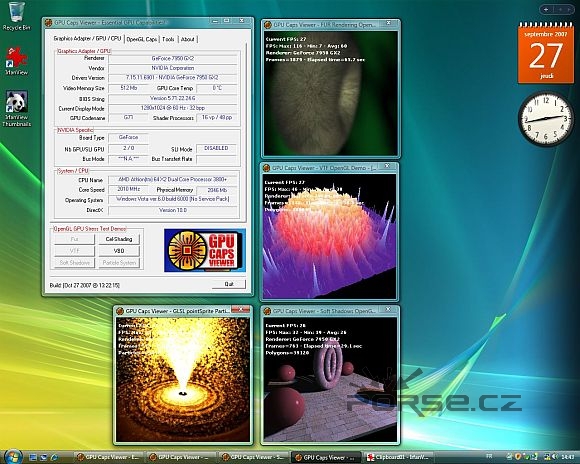Click the Quit button

pos(229,284)
